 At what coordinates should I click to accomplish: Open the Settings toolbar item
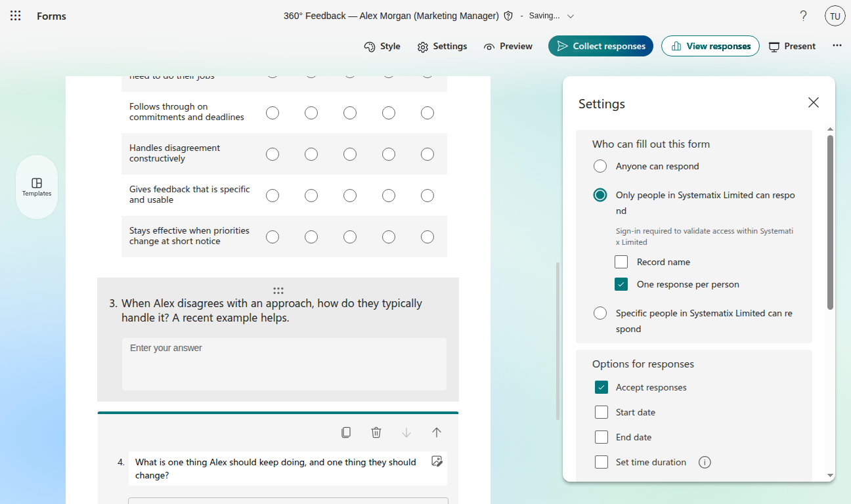pos(442,47)
